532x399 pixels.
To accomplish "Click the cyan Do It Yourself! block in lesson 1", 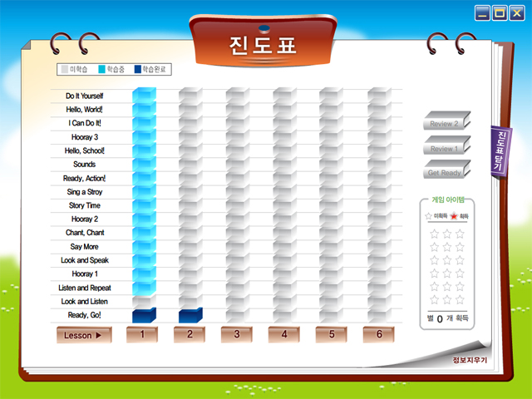I will 143,96.
